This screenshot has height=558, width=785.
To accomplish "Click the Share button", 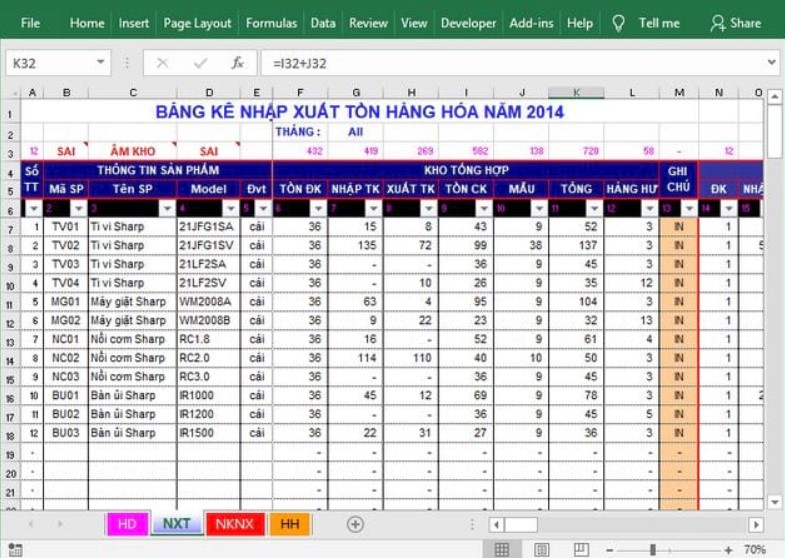I will pos(736,23).
